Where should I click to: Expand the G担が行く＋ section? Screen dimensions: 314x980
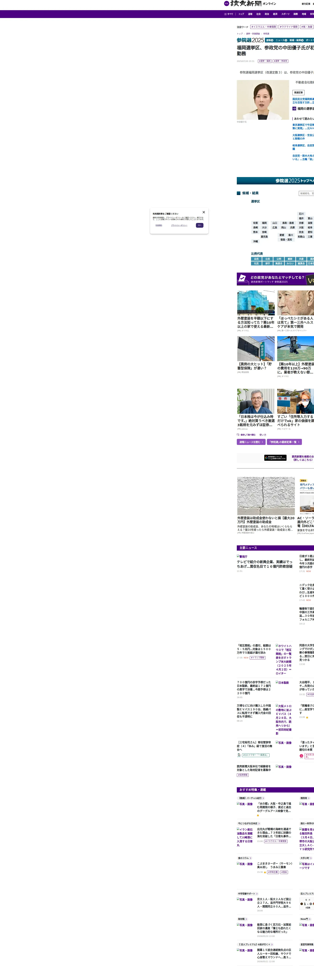pos(255,945)
